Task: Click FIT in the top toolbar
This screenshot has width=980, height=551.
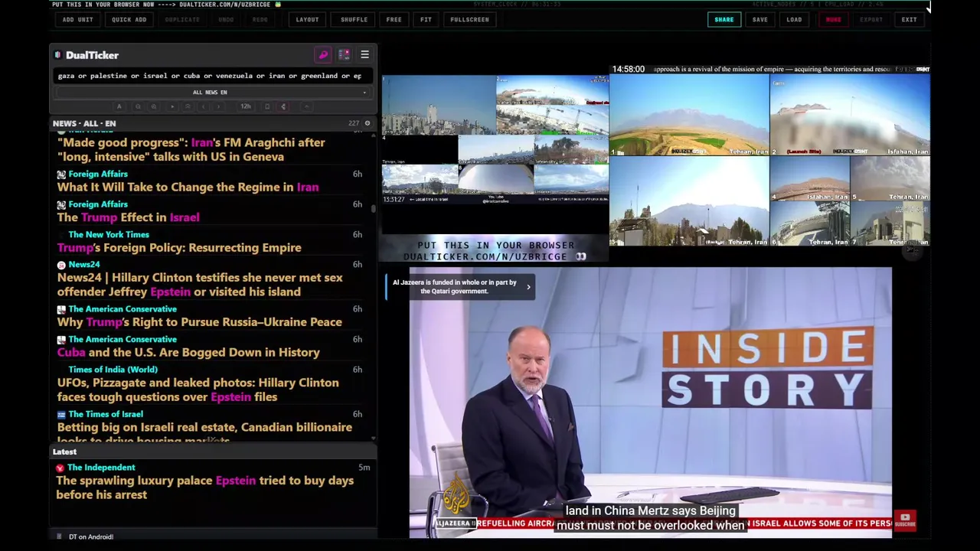Action: point(426,19)
